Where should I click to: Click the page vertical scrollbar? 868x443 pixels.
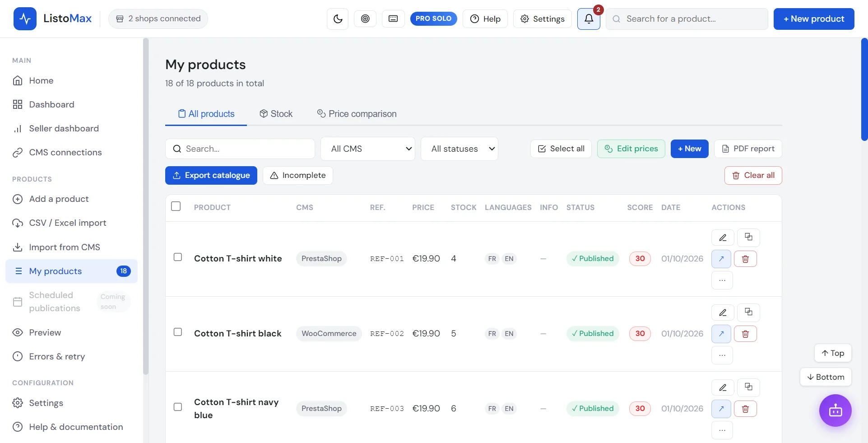(864, 89)
